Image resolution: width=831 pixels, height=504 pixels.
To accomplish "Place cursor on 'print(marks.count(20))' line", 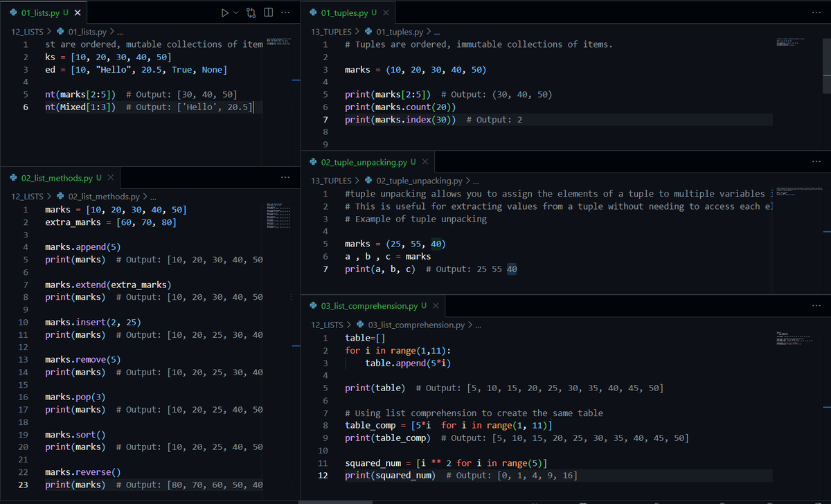I will pyautogui.click(x=400, y=107).
